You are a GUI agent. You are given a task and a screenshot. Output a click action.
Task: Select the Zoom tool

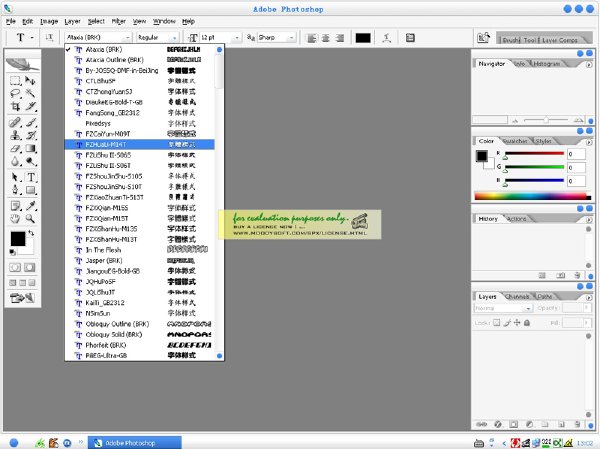pyautogui.click(x=30, y=219)
